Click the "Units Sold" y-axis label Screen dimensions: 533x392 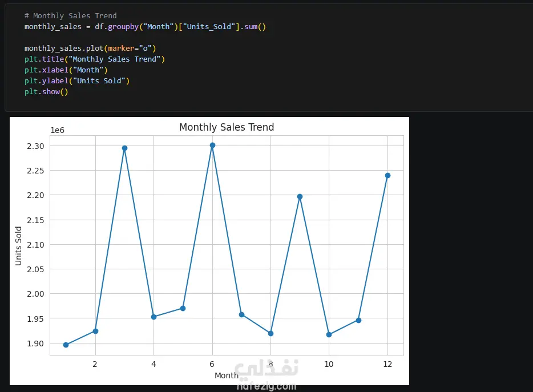[x=19, y=245]
